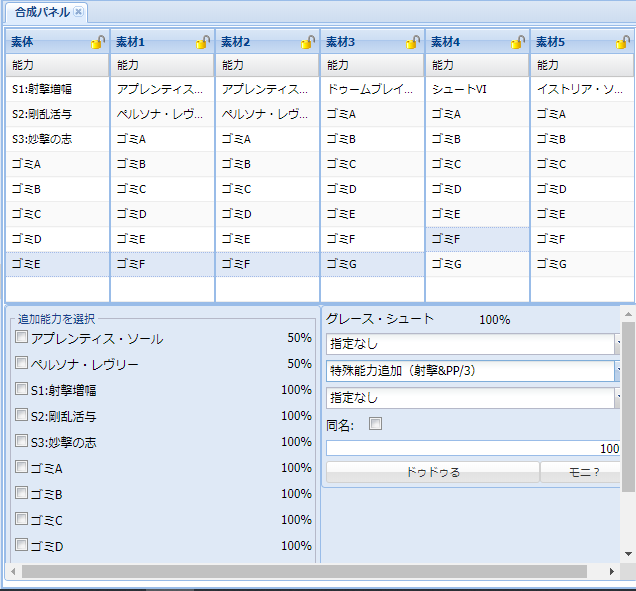The image size is (636, 591).
Task: Click the 素材5 column header
Action: click(582, 42)
